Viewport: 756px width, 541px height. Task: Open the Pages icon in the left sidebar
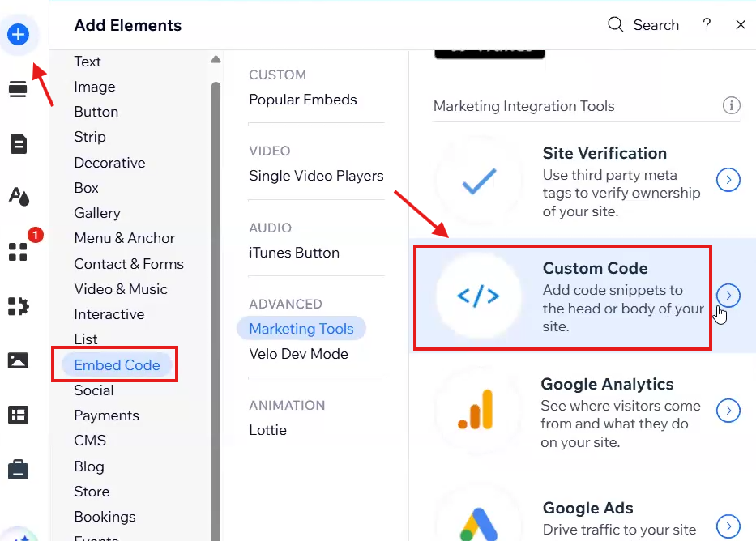[18, 144]
